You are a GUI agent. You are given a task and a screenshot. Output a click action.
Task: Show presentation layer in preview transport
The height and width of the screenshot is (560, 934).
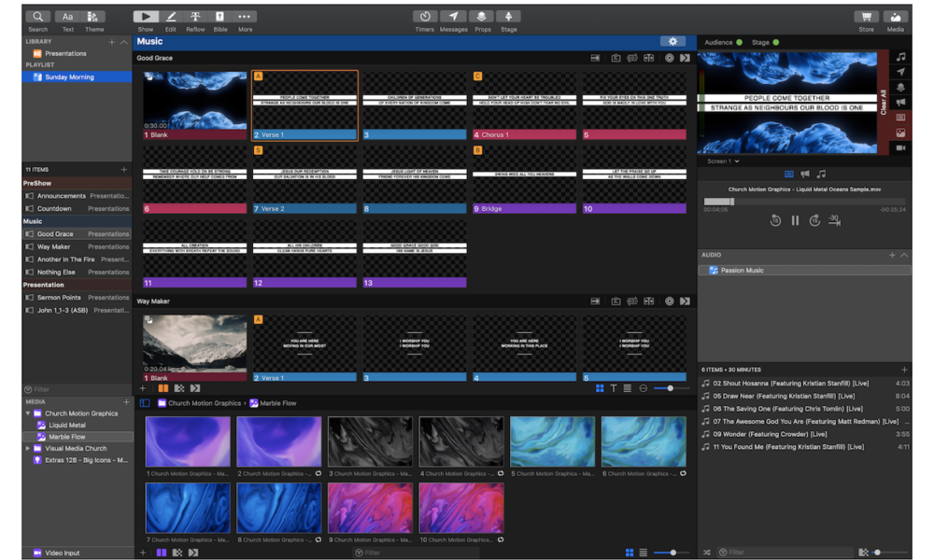point(788,175)
